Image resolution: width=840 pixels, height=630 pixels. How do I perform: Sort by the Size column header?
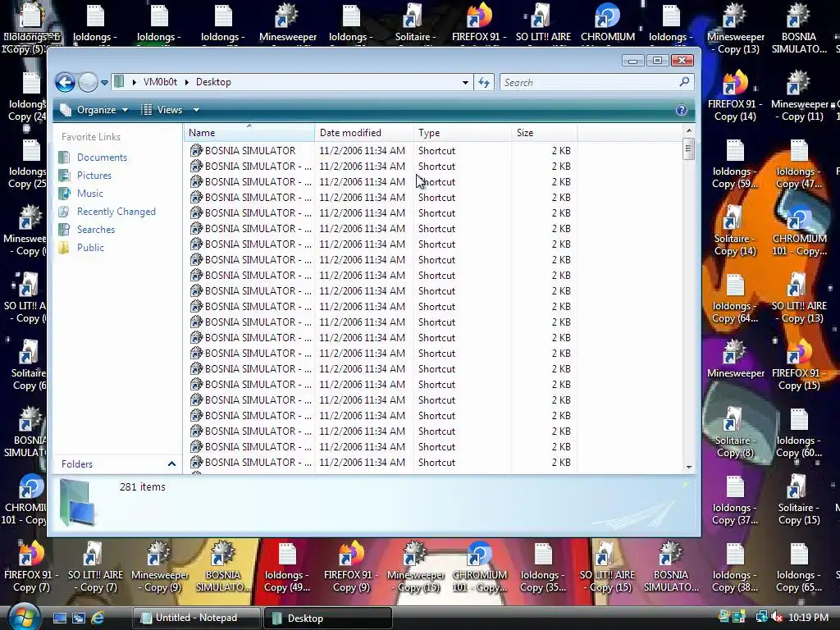(x=545, y=132)
